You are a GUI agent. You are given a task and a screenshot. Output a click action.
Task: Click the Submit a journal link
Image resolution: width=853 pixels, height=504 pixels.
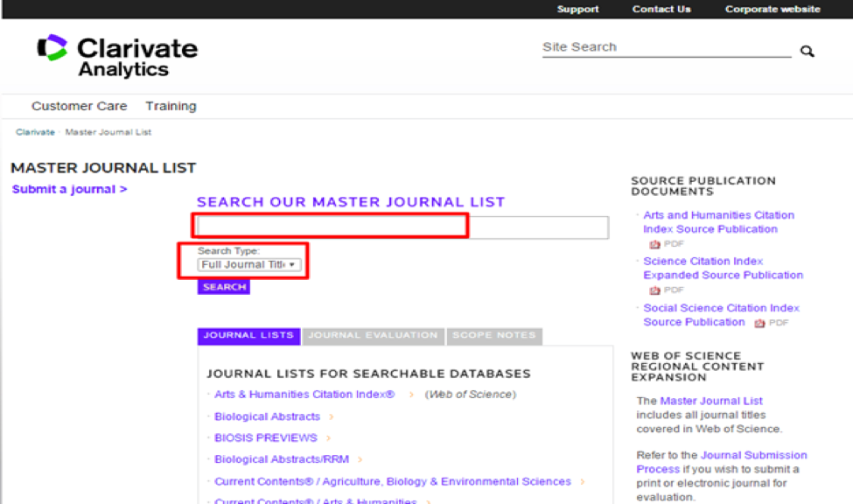point(70,189)
